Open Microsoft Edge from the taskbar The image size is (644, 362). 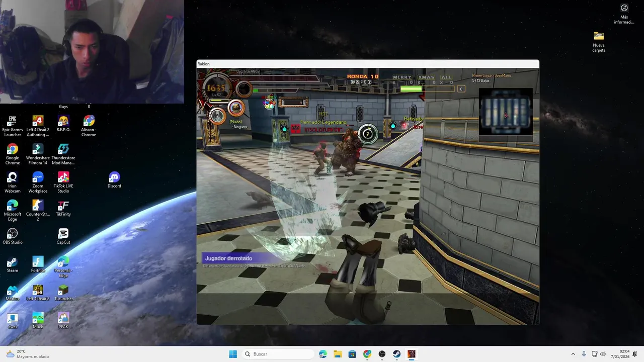(323, 354)
